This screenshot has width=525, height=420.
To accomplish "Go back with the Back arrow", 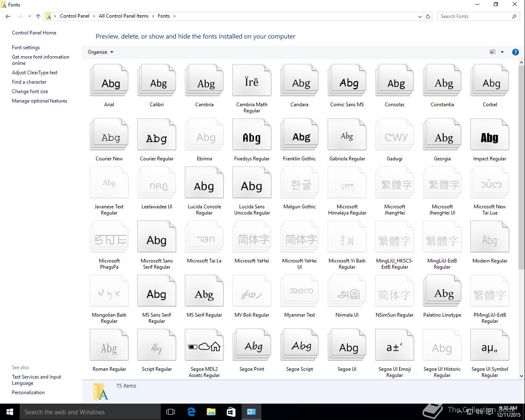I will pos(8,16).
